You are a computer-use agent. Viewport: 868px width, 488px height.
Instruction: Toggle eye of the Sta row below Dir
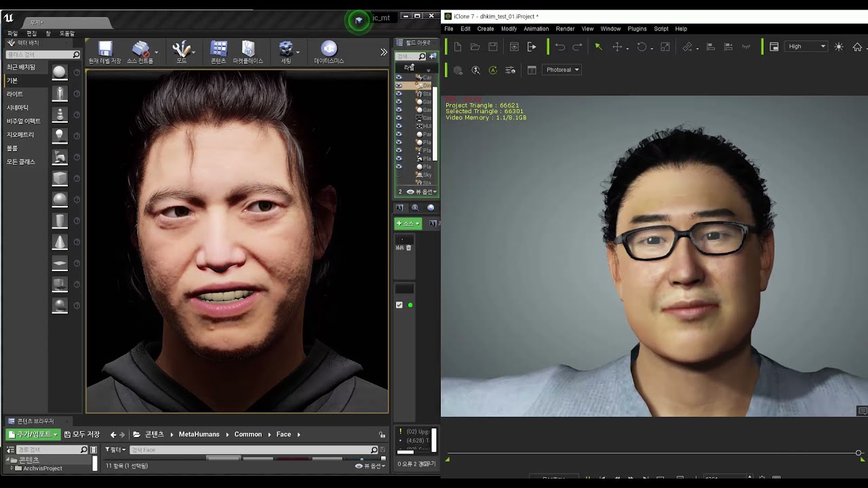(x=399, y=94)
